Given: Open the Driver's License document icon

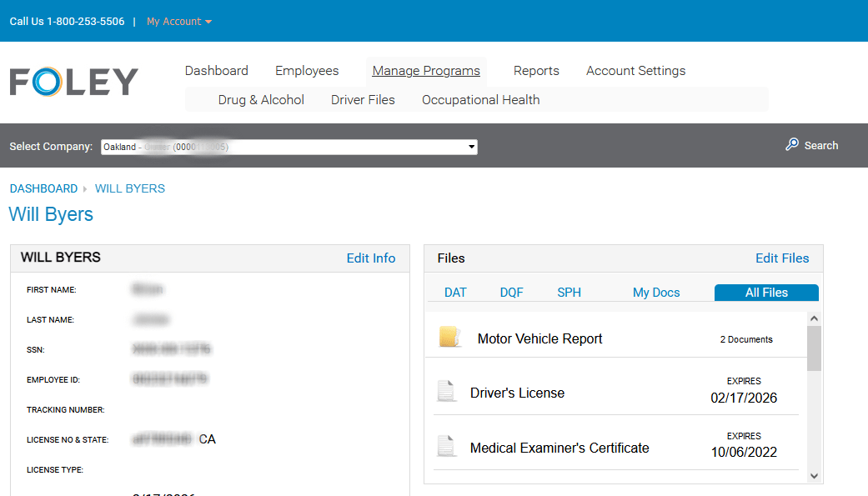Looking at the screenshot, I should [x=448, y=392].
